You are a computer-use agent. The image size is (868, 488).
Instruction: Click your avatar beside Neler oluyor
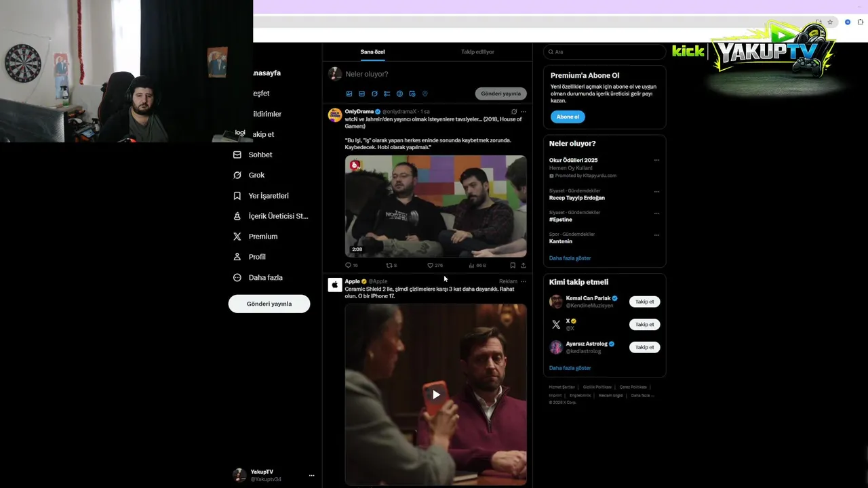tap(335, 74)
